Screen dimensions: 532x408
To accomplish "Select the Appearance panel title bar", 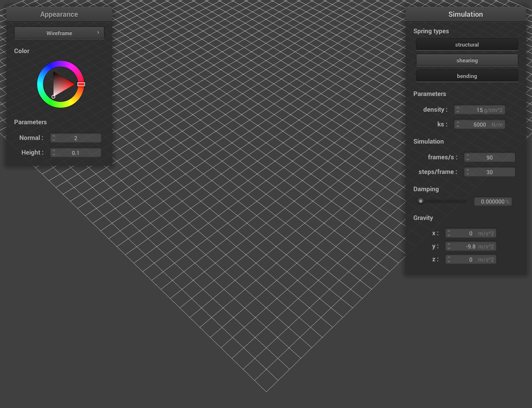I will [x=59, y=14].
